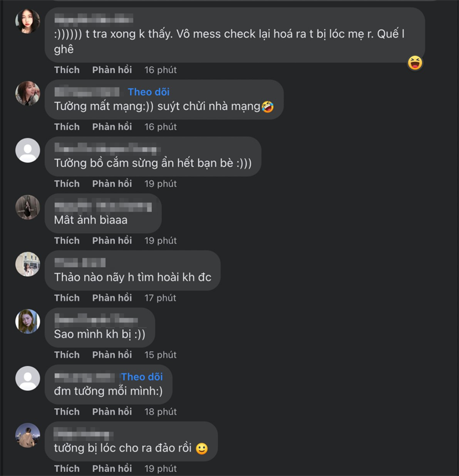Click top commenter's profile picture
This screenshot has height=476, width=459.
pyautogui.click(x=27, y=21)
